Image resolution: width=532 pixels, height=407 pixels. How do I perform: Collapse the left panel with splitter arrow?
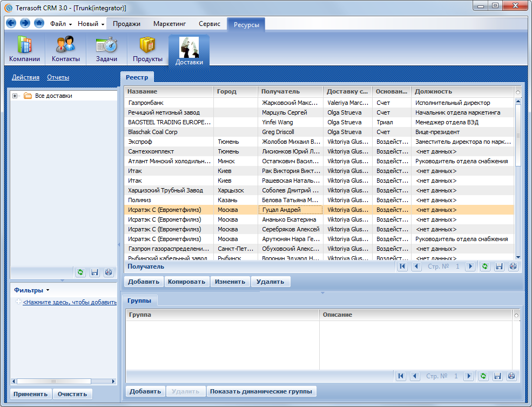point(119,244)
